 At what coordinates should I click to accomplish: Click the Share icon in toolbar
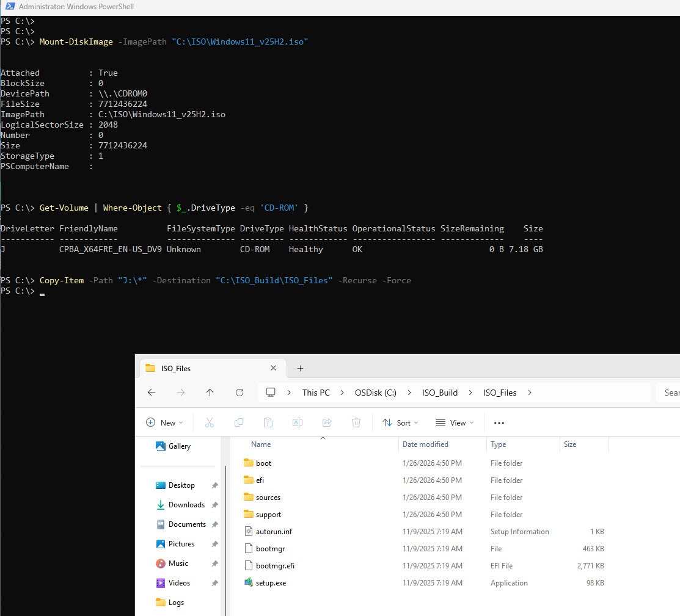[x=327, y=422]
